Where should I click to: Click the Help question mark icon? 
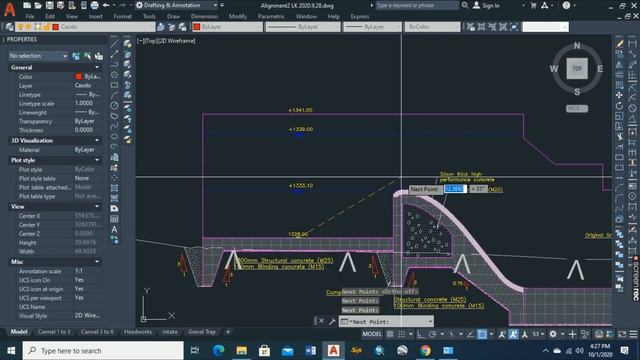[566, 5]
